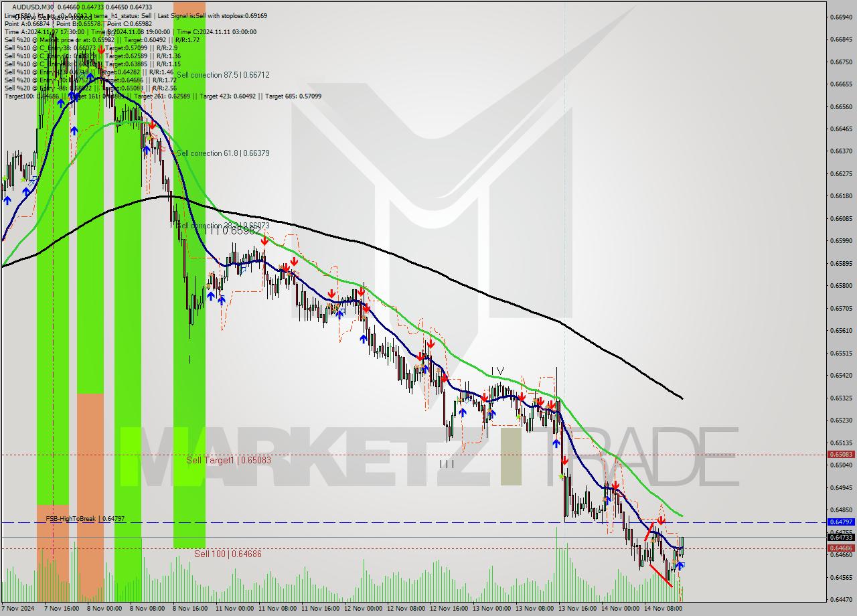This screenshot has height=616, width=857.
Task: Click the '13 Nov 08:00' time label
Action: pos(534,609)
